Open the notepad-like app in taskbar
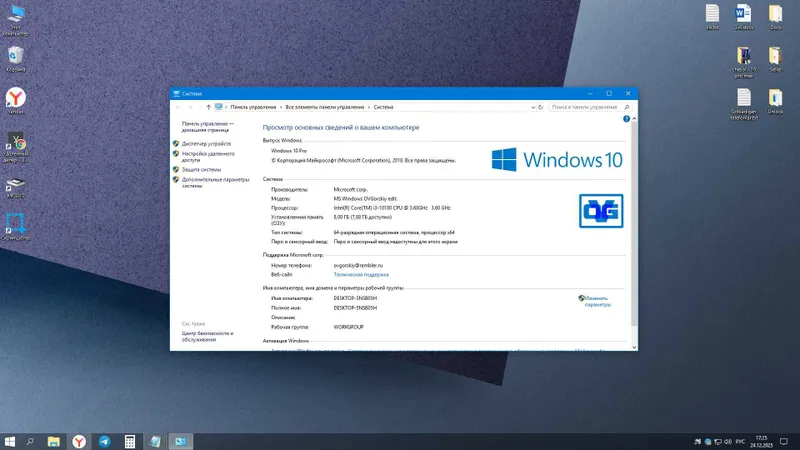 156,441
